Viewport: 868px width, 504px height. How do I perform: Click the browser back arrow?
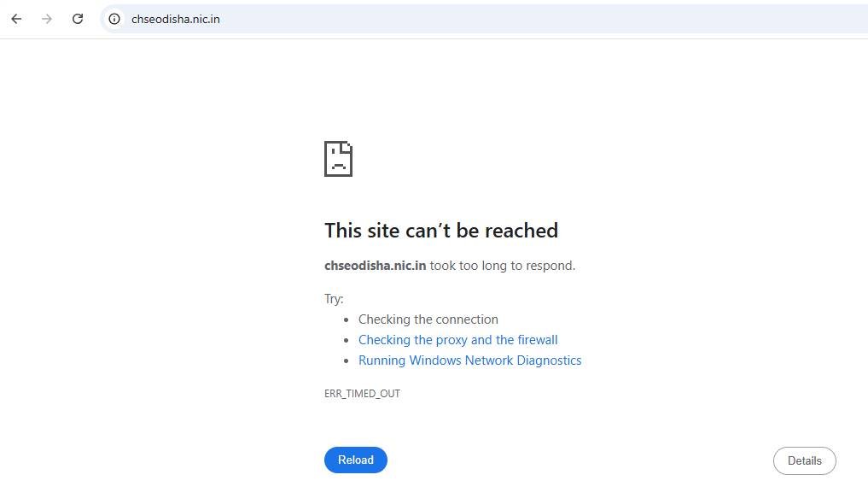16,19
